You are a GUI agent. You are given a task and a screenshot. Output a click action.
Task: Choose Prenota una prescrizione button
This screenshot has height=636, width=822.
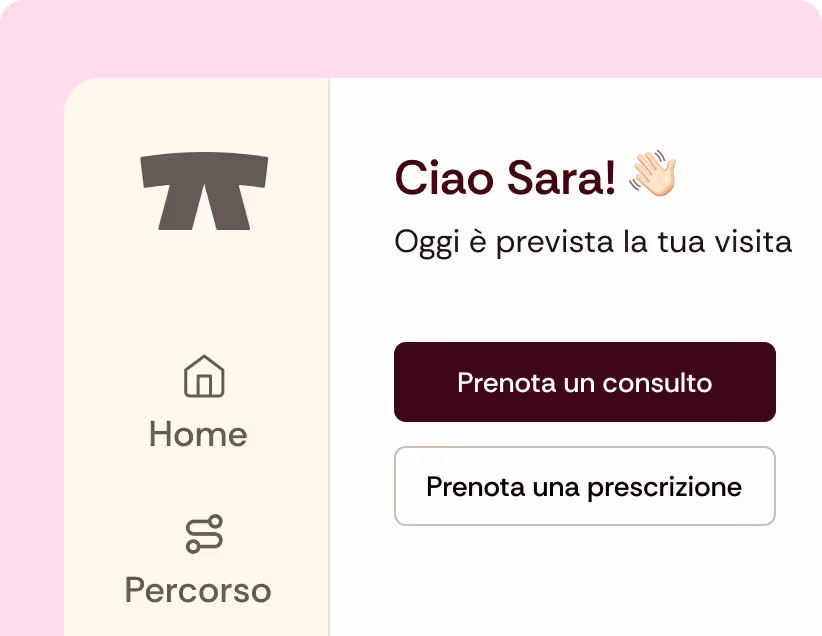tap(585, 486)
